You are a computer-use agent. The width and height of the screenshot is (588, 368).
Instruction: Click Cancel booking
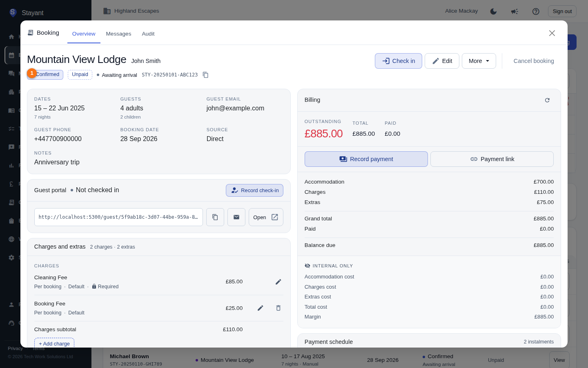tap(534, 61)
